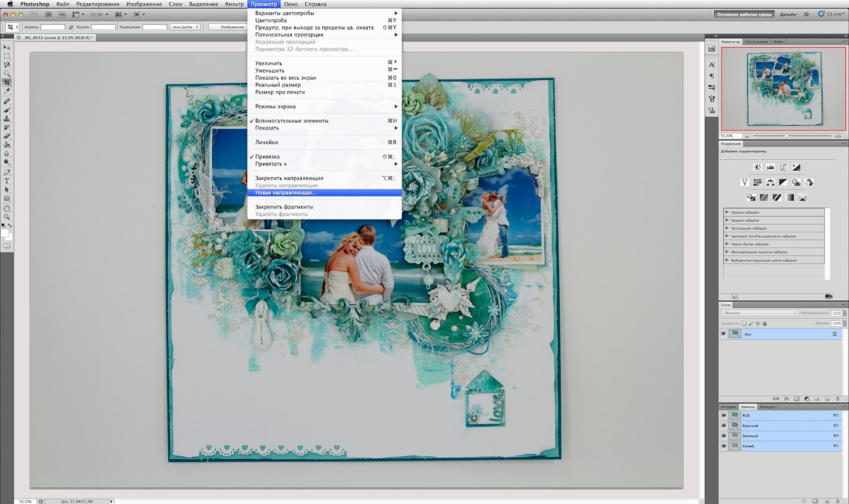Image resolution: width=849 pixels, height=504 pixels.
Task: Toggle Привязка snapping menu option
Action: coord(324,157)
